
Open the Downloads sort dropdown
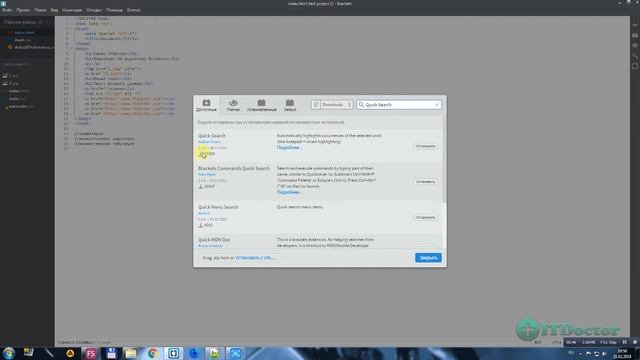click(336, 105)
